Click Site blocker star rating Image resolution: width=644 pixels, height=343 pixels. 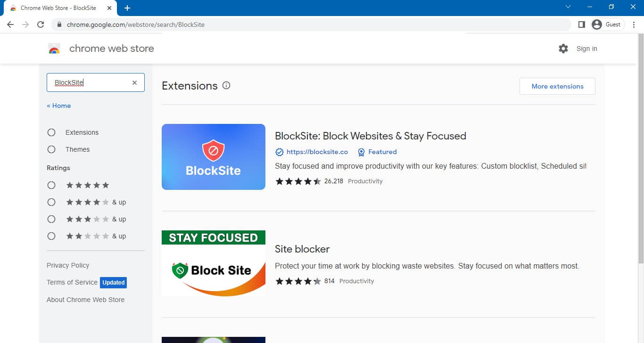click(298, 281)
